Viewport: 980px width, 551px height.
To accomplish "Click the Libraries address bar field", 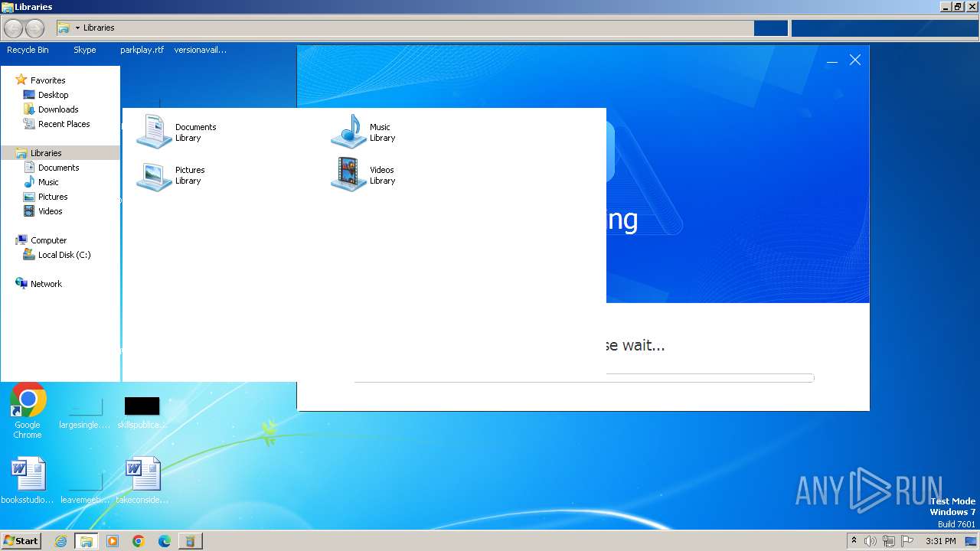I will point(405,28).
